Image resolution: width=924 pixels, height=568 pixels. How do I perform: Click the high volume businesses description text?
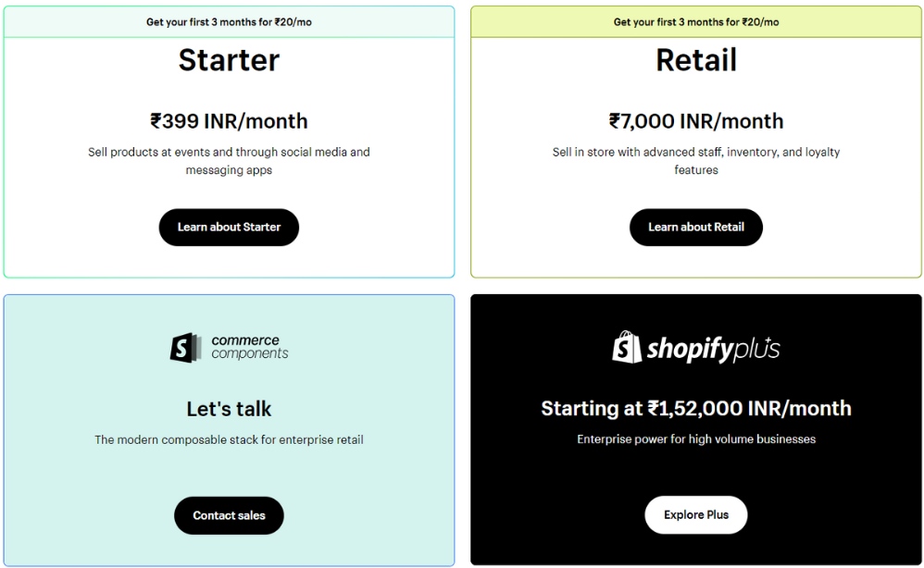tap(695, 438)
